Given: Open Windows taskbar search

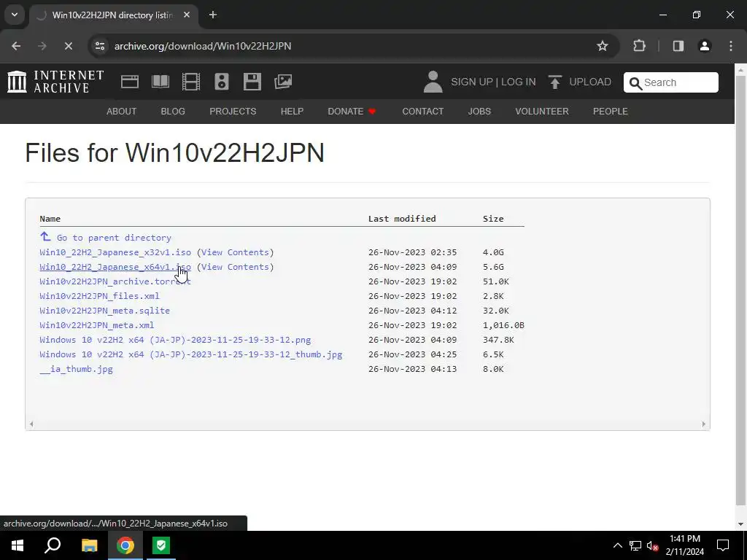Looking at the screenshot, I should click(53, 545).
